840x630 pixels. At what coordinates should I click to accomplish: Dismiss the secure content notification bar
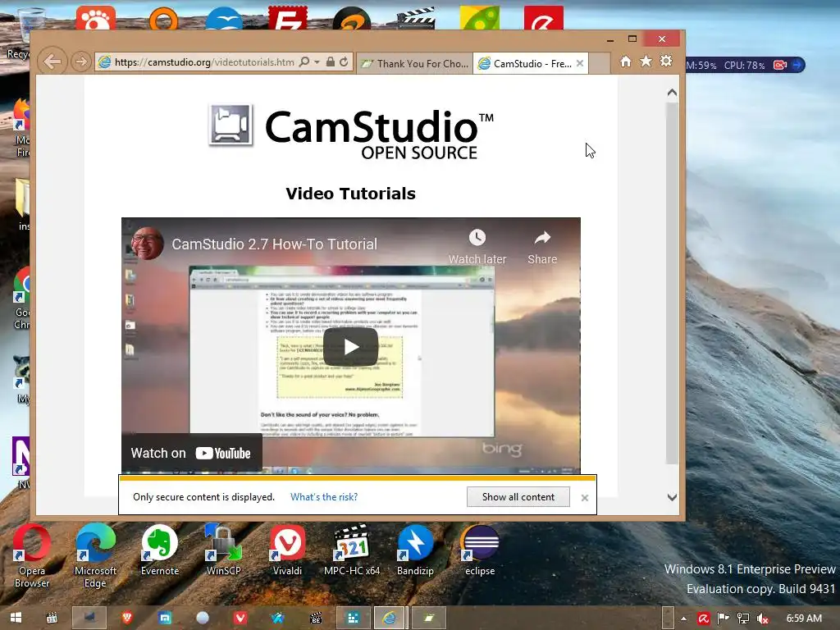pos(584,498)
